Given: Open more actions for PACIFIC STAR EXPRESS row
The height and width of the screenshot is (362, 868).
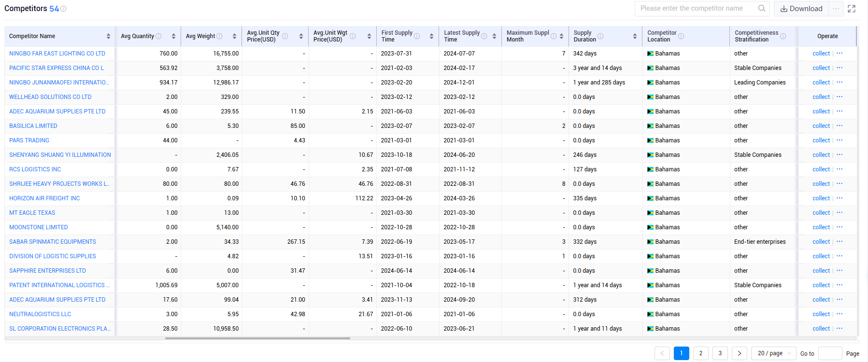Looking at the screenshot, I should tap(840, 68).
